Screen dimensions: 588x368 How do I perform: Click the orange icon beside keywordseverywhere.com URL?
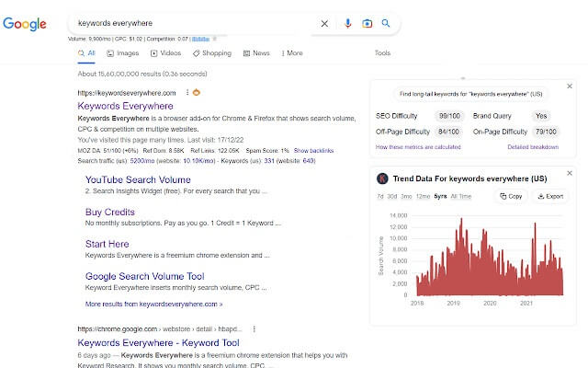point(196,92)
